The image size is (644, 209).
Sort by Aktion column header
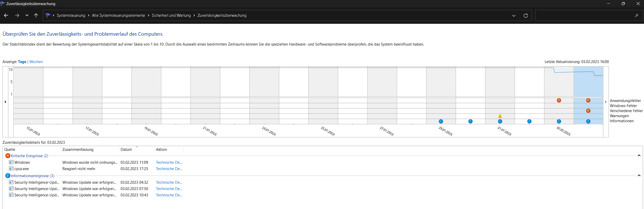[x=169, y=150]
